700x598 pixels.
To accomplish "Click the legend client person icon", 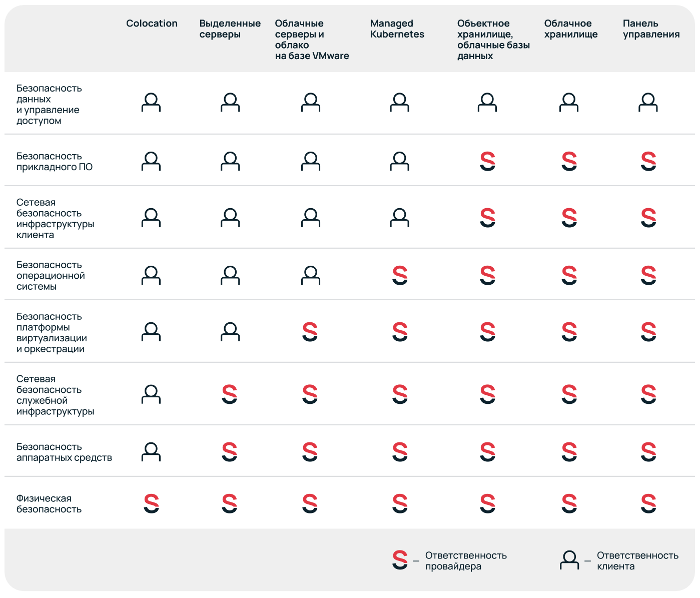I will click(x=569, y=560).
